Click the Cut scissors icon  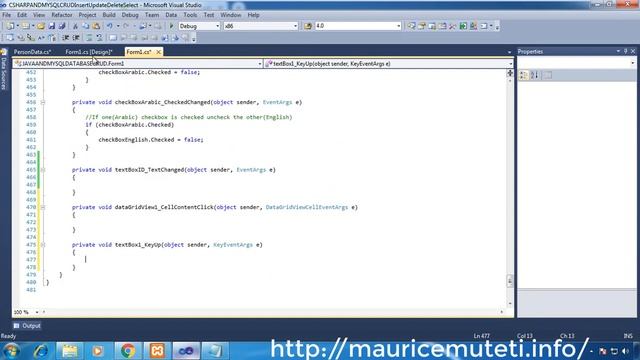click(75, 26)
